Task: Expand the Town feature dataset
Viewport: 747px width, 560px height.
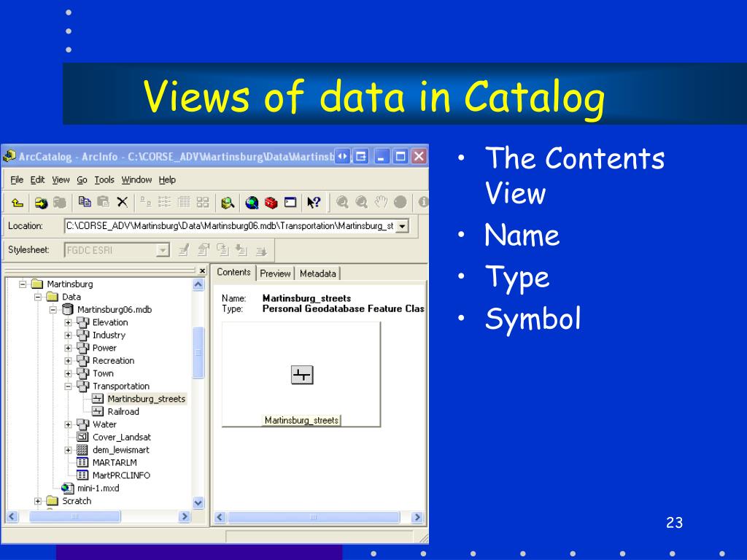Action: click(x=68, y=374)
